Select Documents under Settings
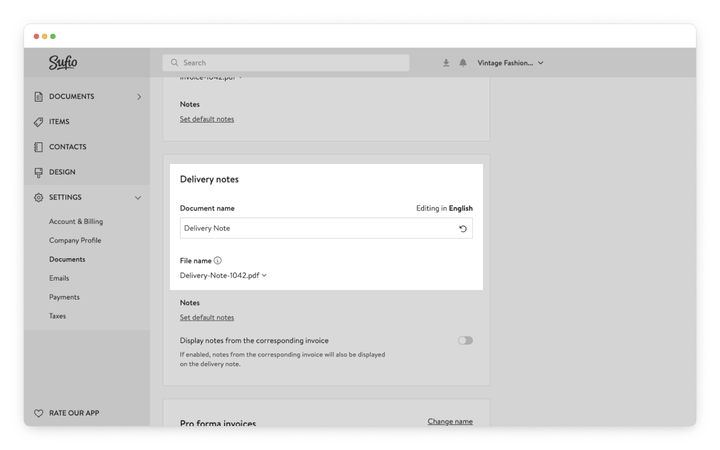This screenshot has width=720, height=450. [x=67, y=259]
